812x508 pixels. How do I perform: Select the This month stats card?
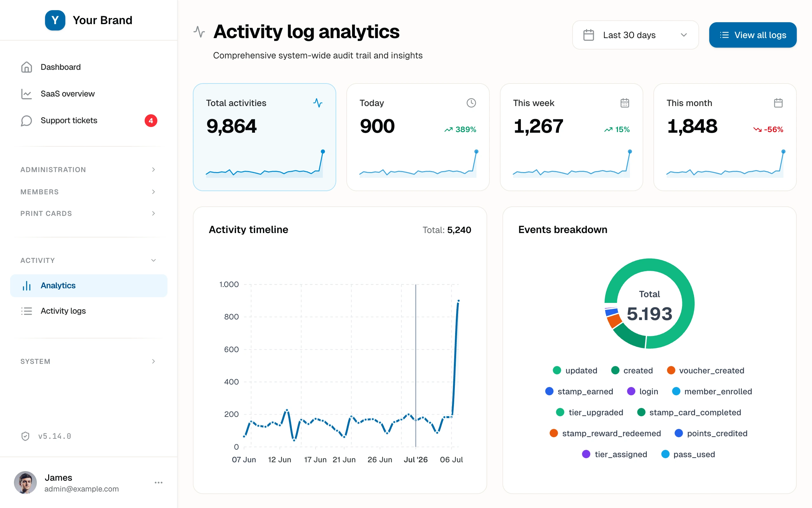coord(725,137)
